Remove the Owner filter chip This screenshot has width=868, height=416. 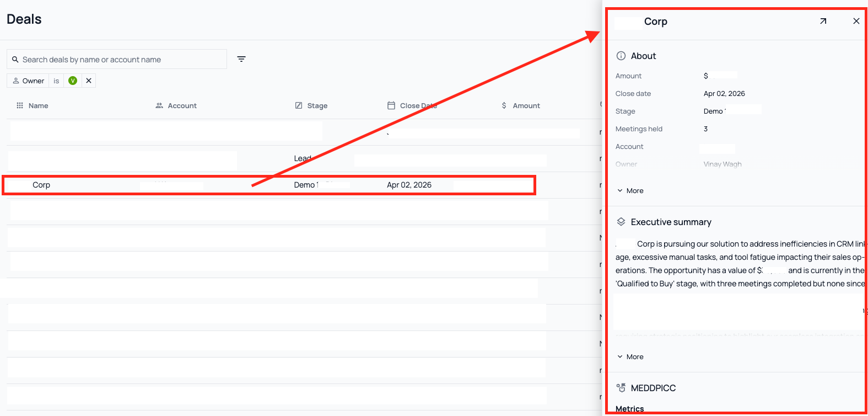(89, 81)
